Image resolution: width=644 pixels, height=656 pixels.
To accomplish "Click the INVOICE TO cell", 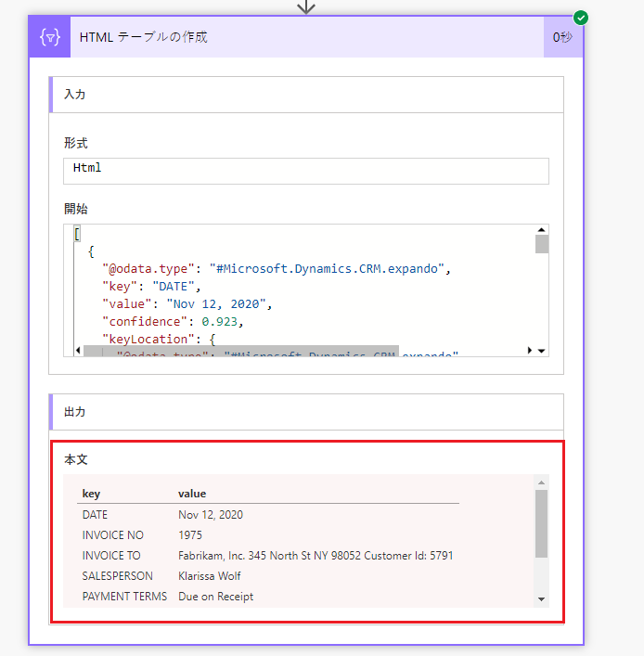I will [111, 556].
